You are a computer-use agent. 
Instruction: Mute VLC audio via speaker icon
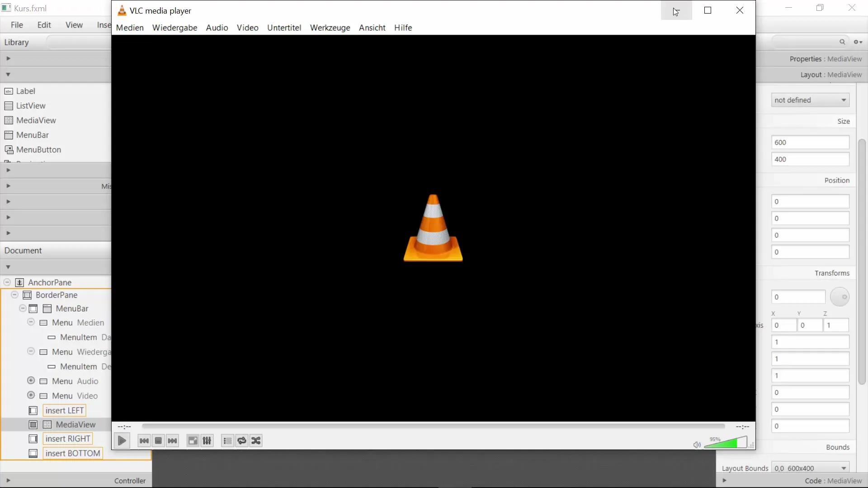697,445
